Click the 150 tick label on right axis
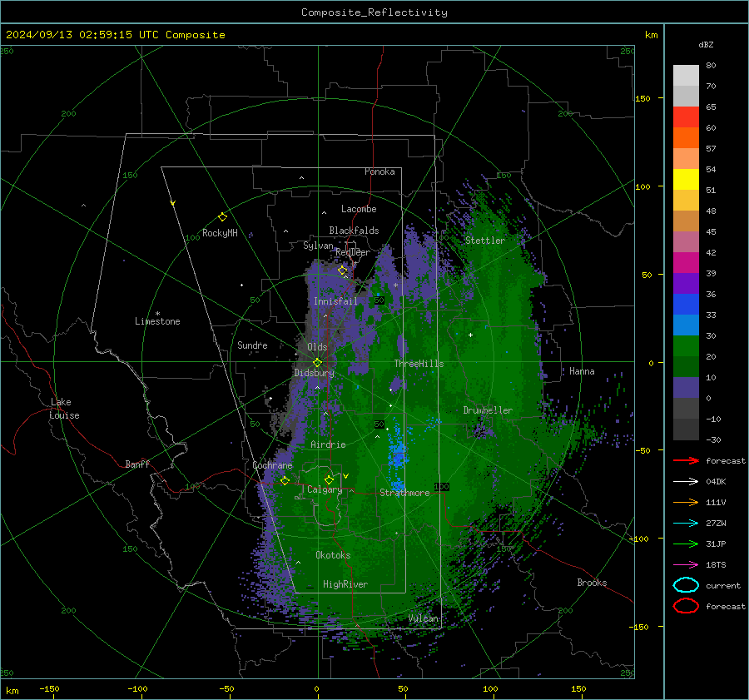The height and width of the screenshot is (700, 749). (643, 98)
